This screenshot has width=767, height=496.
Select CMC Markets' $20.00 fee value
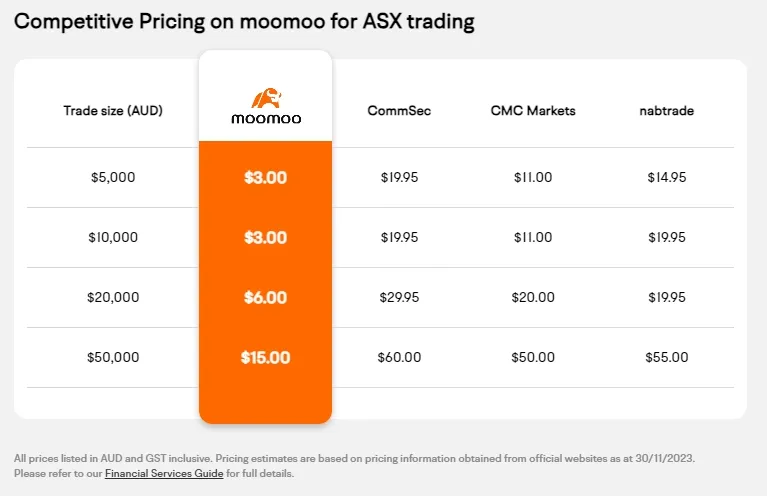(x=533, y=297)
